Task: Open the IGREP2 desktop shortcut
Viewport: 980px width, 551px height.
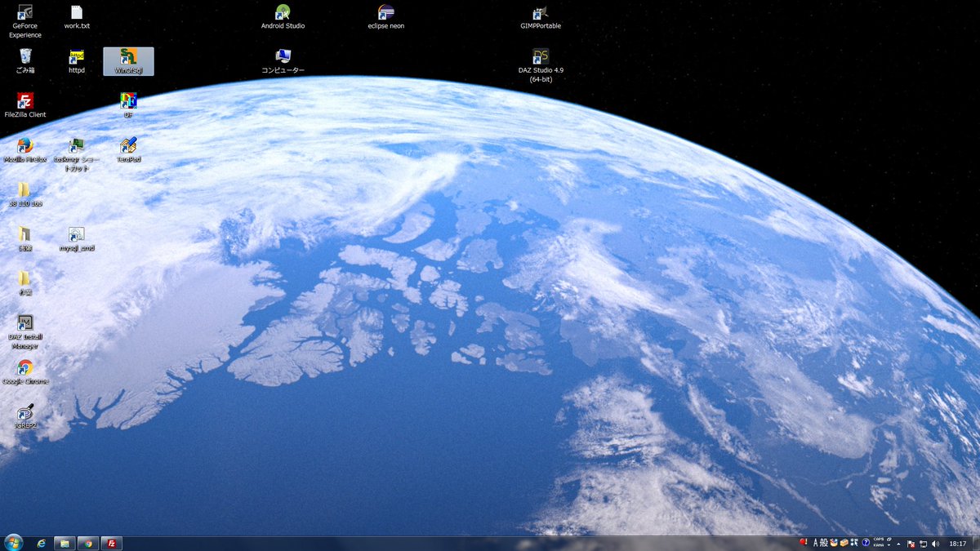Action: (25, 415)
